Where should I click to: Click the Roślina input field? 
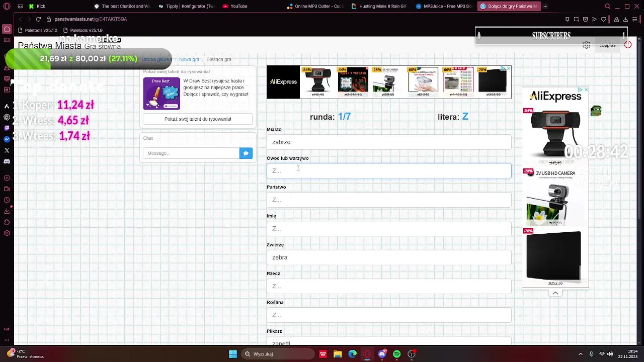pyautogui.click(x=389, y=315)
